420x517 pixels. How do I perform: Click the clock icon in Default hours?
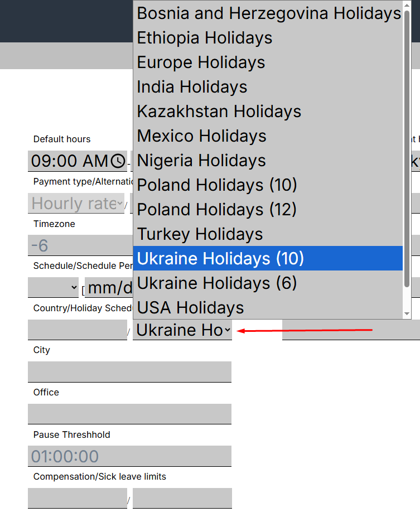[118, 161]
